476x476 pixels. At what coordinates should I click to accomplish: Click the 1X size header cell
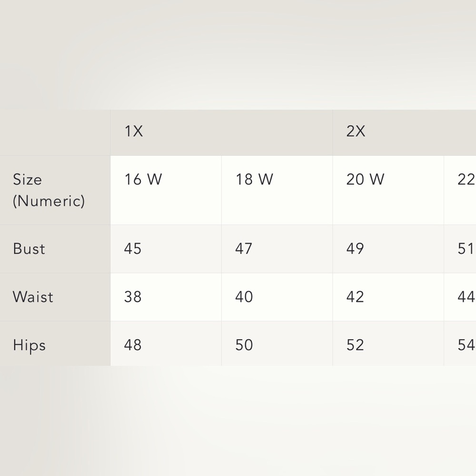(221, 133)
